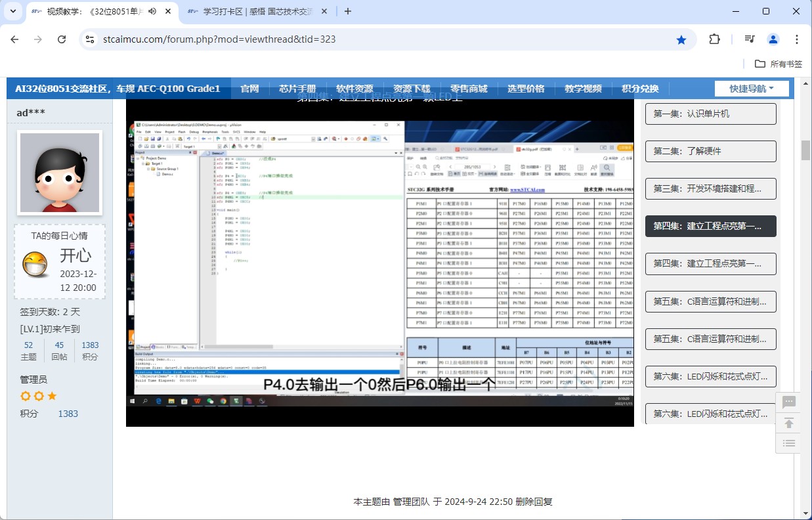Click the video player frame
Image resolution: width=812 pixels, height=520 pixels.
click(380, 263)
